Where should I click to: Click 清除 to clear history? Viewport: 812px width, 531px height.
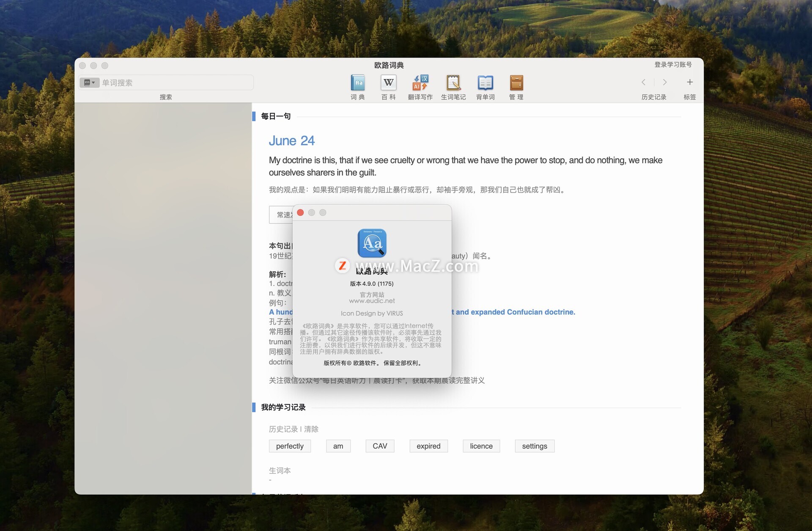pyautogui.click(x=311, y=429)
